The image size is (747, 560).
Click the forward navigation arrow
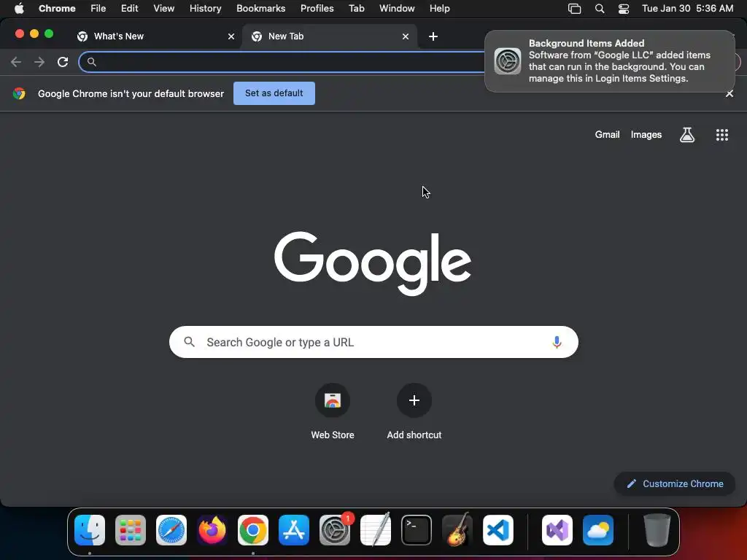(x=39, y=62)
